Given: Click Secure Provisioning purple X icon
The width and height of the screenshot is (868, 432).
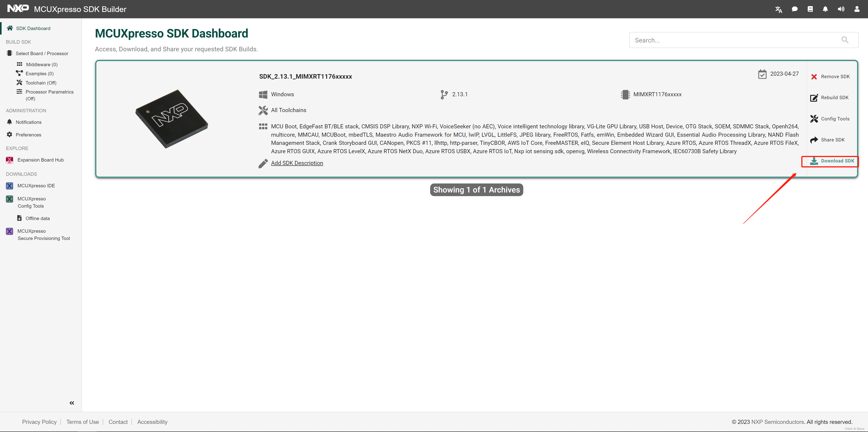Looking at the screenshot, I should [x=9, y=231].
